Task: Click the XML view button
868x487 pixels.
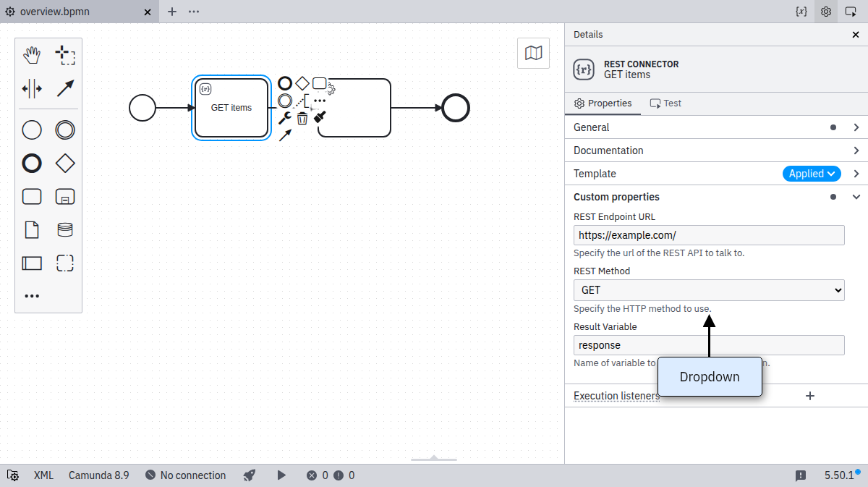Action: tap(43, 475)
